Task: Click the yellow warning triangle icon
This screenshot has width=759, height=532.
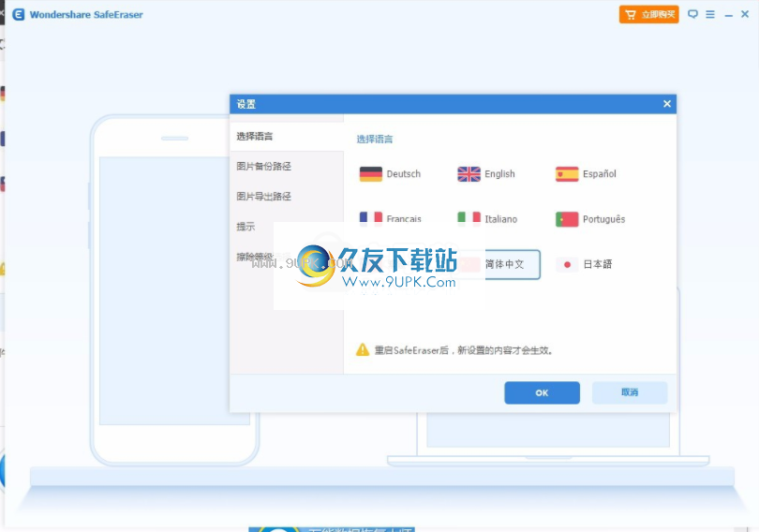Action: pyautogui.click(x=363, y=349)
